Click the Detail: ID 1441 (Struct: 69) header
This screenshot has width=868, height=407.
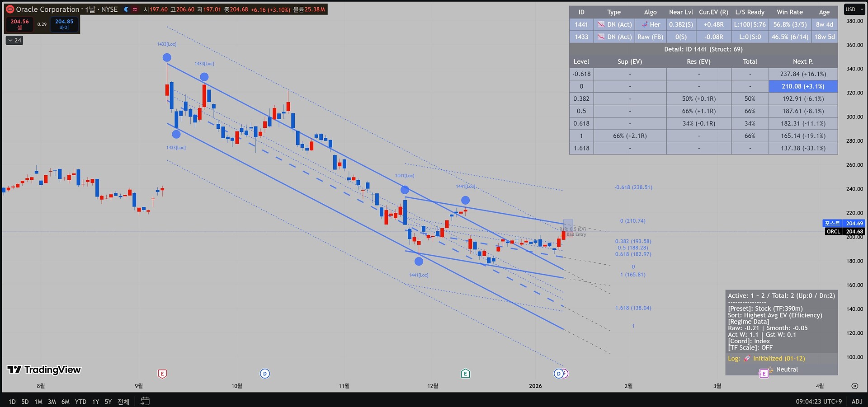pos(703,49)
